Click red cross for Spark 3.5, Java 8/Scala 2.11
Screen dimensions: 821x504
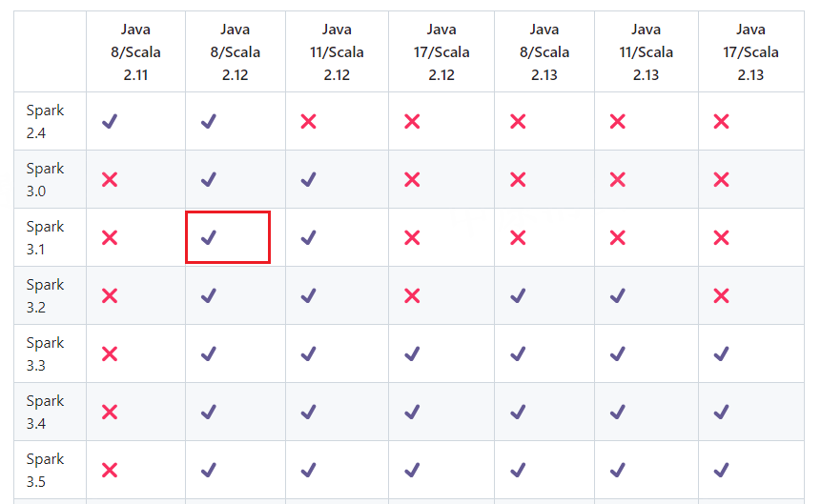(x=110, y=470)
